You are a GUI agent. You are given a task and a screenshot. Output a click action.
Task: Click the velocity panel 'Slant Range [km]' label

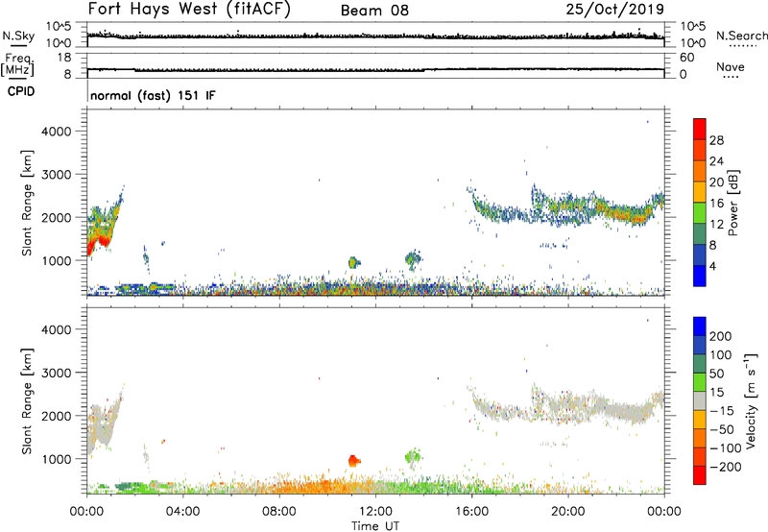(x=27, y=400)
